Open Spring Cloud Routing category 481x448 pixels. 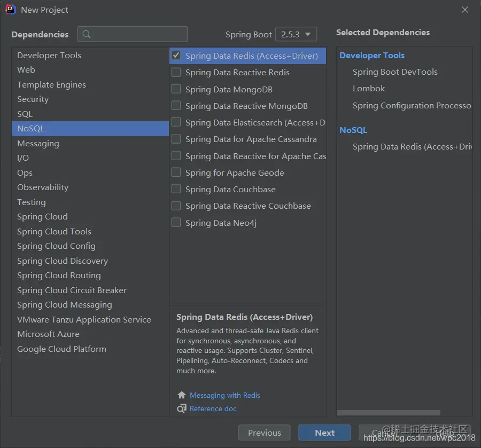(x=90, y=276)
